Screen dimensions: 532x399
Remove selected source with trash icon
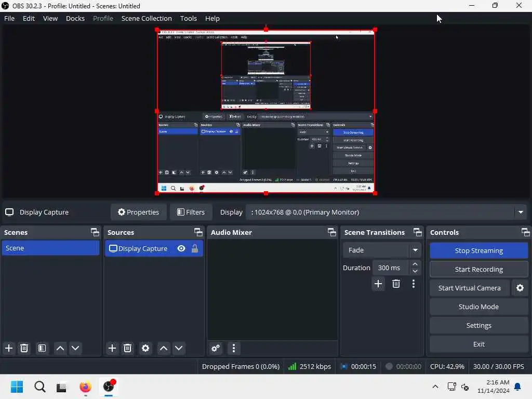pos(128,348)
